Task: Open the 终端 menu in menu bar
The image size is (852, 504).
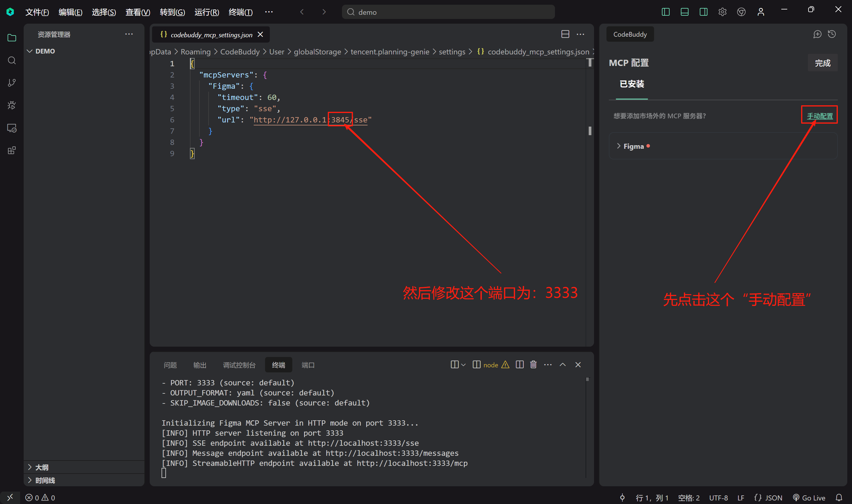Action: 241,12
